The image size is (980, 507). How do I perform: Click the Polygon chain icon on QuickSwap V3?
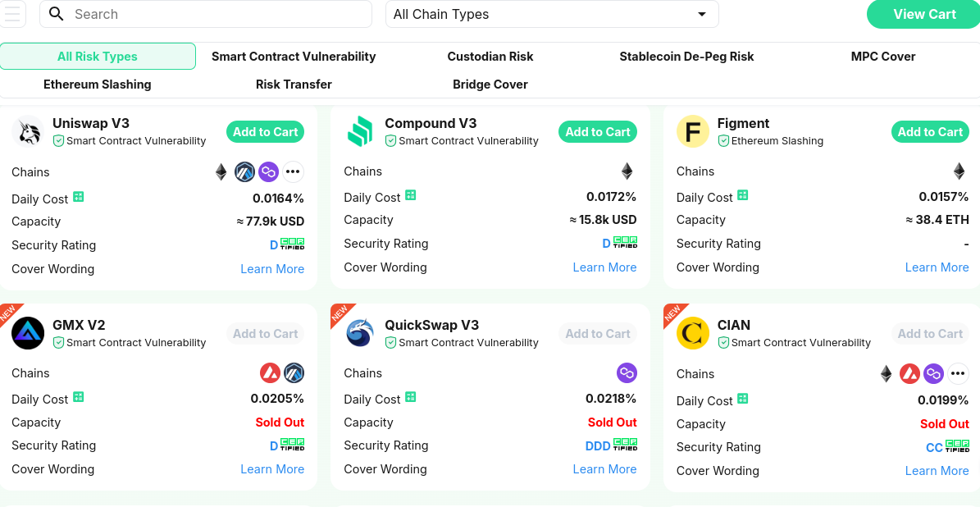click(x=627, y=373)
